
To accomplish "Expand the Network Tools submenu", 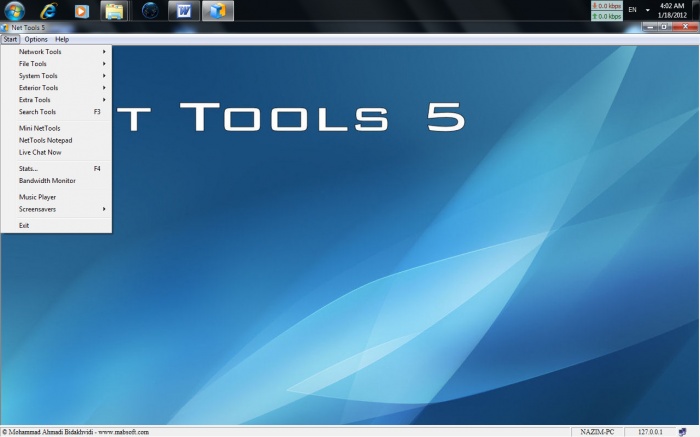I will click(x=57, y=52).
